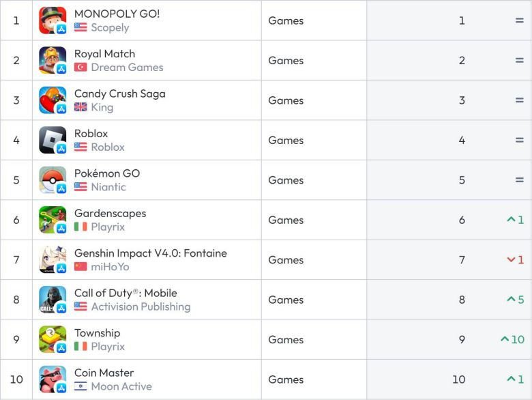Click the MONOPOLY GO! app icon
Image resolution: width=532 pixels, height=400 pixels.
pyautogui.click(x=53, y=20)
